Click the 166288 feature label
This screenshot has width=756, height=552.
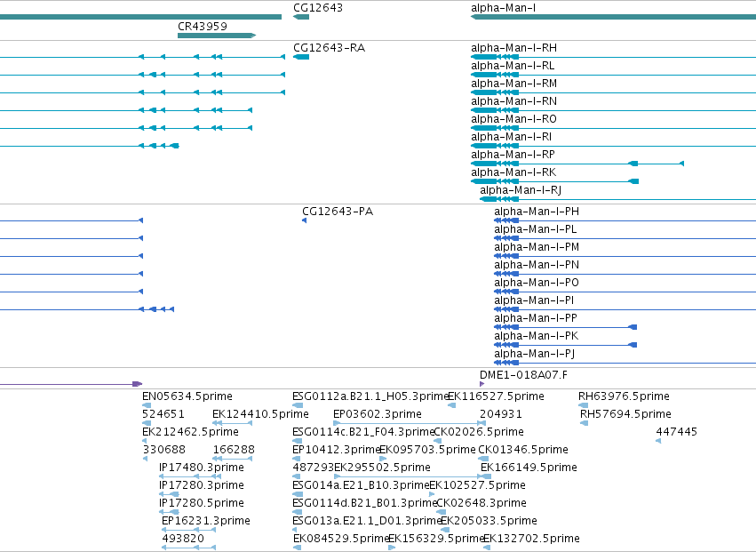point(234,450)
